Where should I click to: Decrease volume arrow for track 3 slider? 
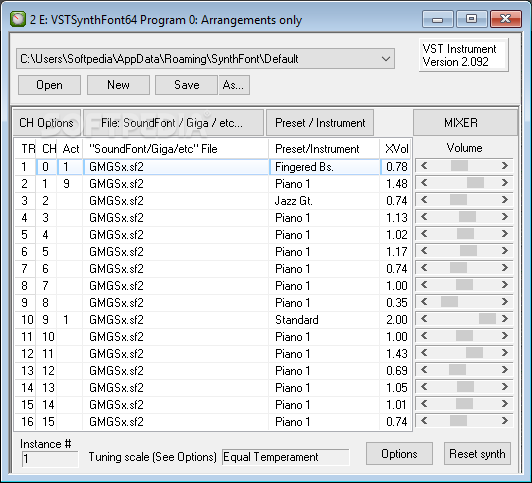[x=424, y=199]
